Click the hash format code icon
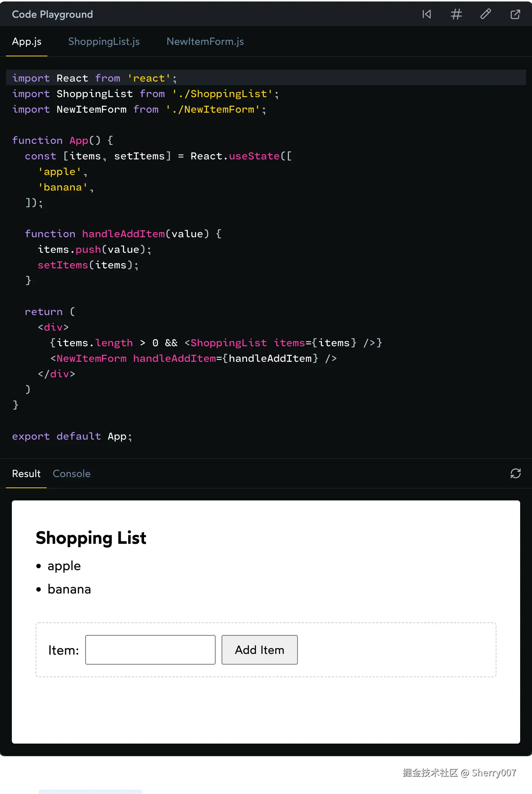 coord(456,14)
